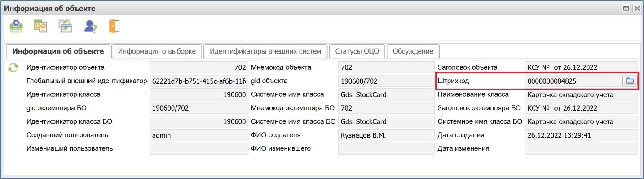This screenshot has height=179, width=644.
Task: Click the Глобальный внешний идентификатор value field
Action: 199,81
